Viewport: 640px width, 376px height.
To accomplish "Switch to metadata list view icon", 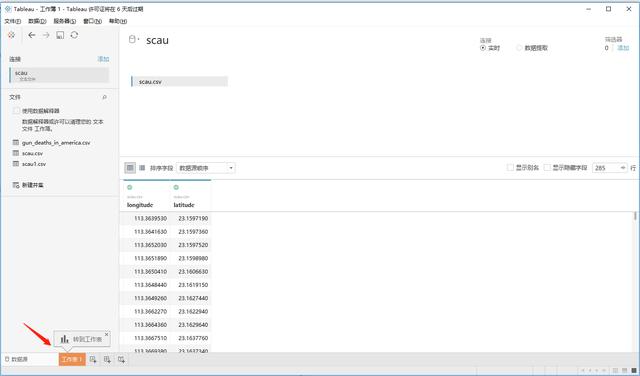I will coord(142,167).
